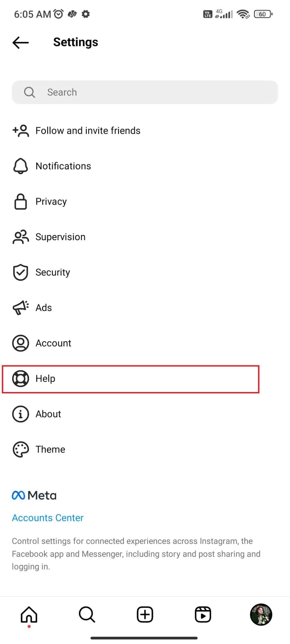Open the Accounts Center link
290x644 pixels.
coord(48,518)
